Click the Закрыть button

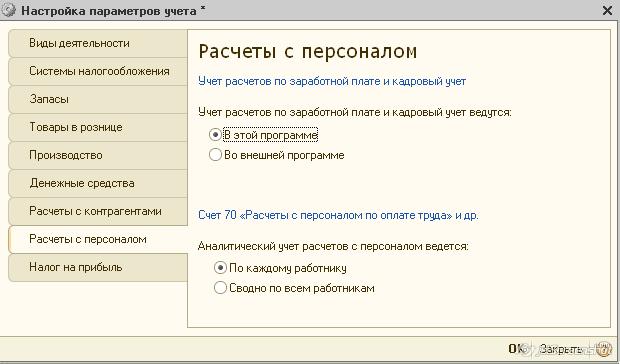coord(561,349)
